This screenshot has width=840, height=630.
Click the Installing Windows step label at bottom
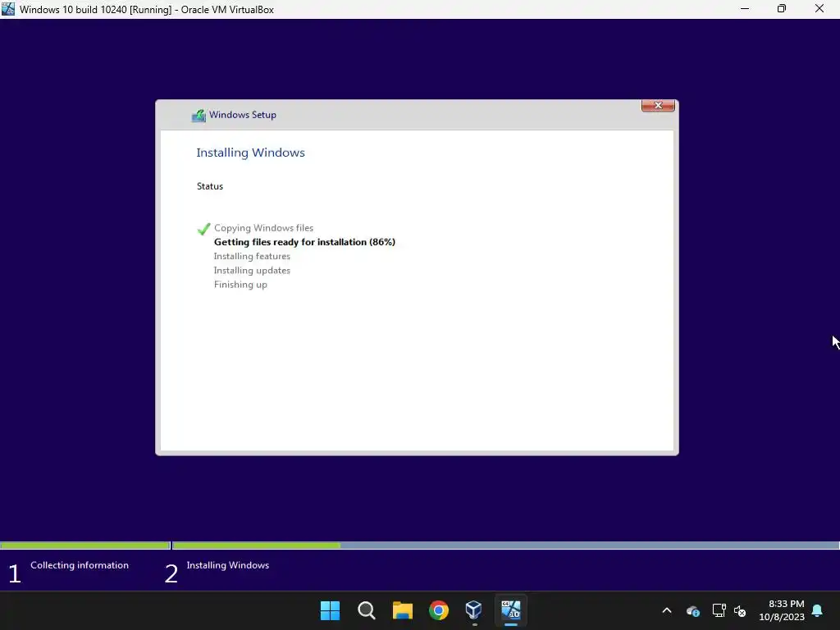point(228,565)
